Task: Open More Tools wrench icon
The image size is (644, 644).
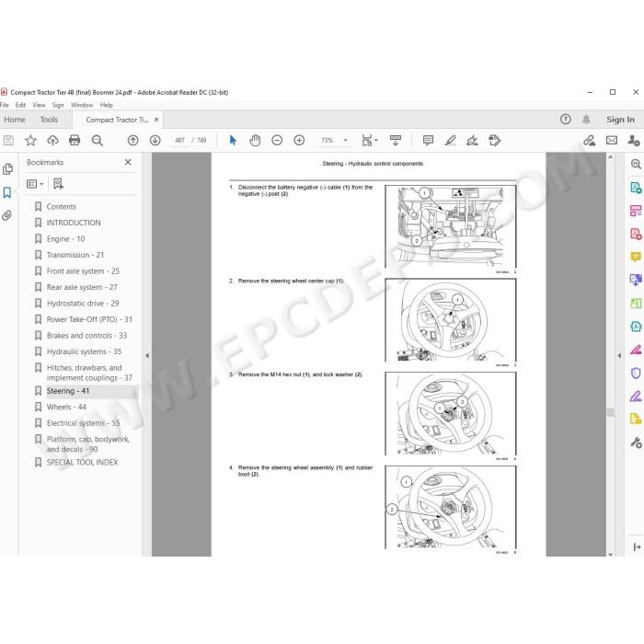Action: click(x=636, y=443)
